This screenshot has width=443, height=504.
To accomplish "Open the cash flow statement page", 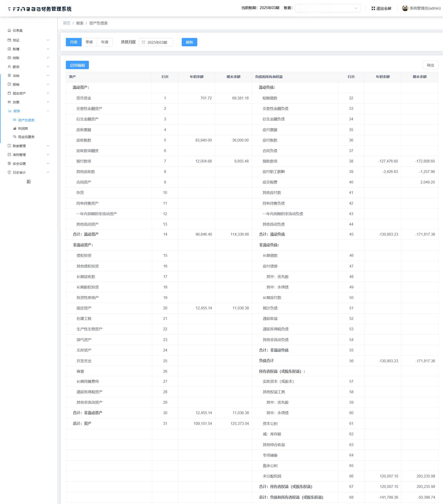I will 26,137.
